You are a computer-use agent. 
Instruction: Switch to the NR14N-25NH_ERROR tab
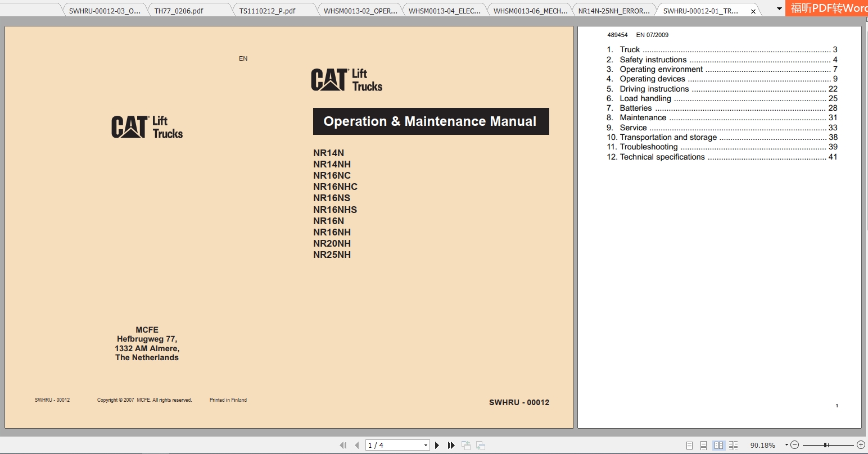[x=614, y=11]
